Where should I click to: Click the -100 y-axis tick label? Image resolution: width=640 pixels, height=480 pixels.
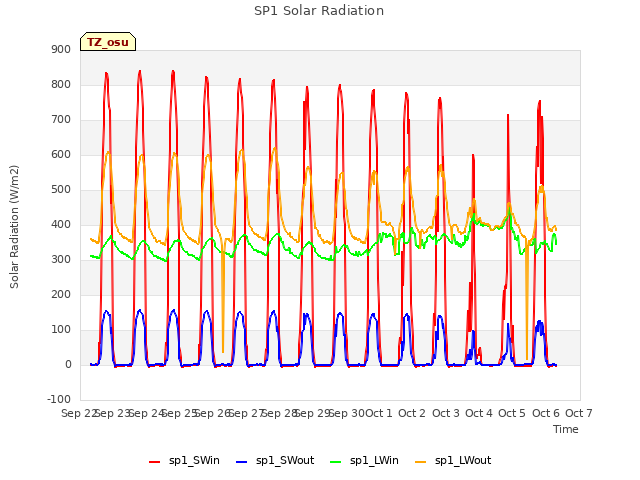pyautogui.click(x=59, y=399)
